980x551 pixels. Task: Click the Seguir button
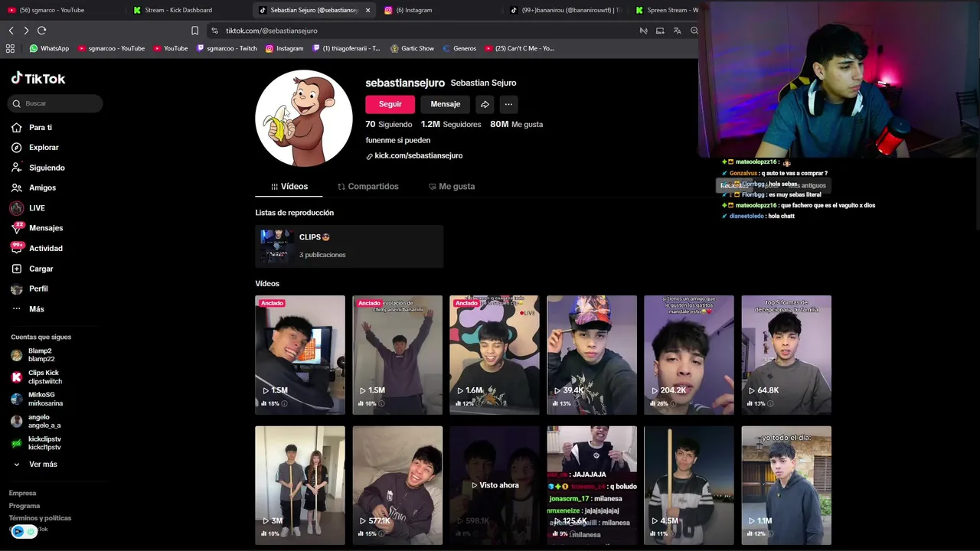coord(390,104)
